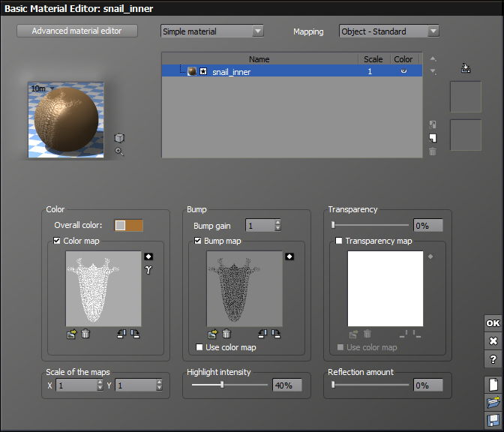This screenshot has height=432, width=504.
Task: Open the Simple material type dropdown
Action: [x=212, y=31]
